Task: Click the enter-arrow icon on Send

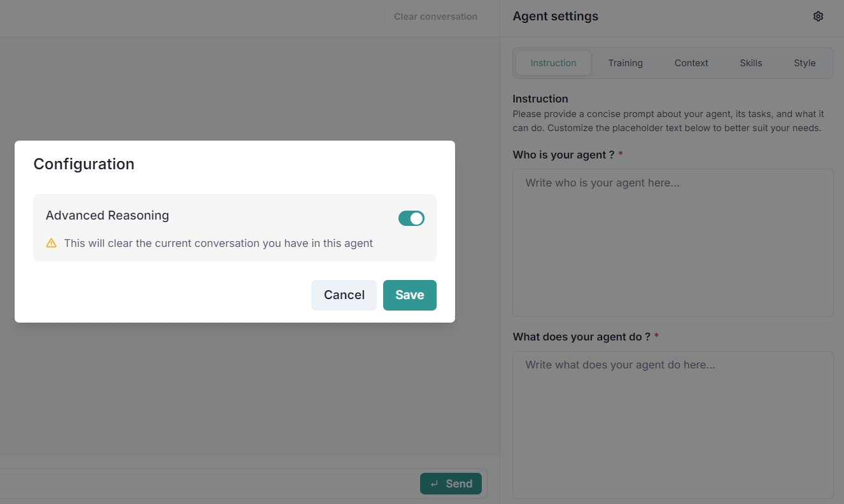Action: pos(434,484)
